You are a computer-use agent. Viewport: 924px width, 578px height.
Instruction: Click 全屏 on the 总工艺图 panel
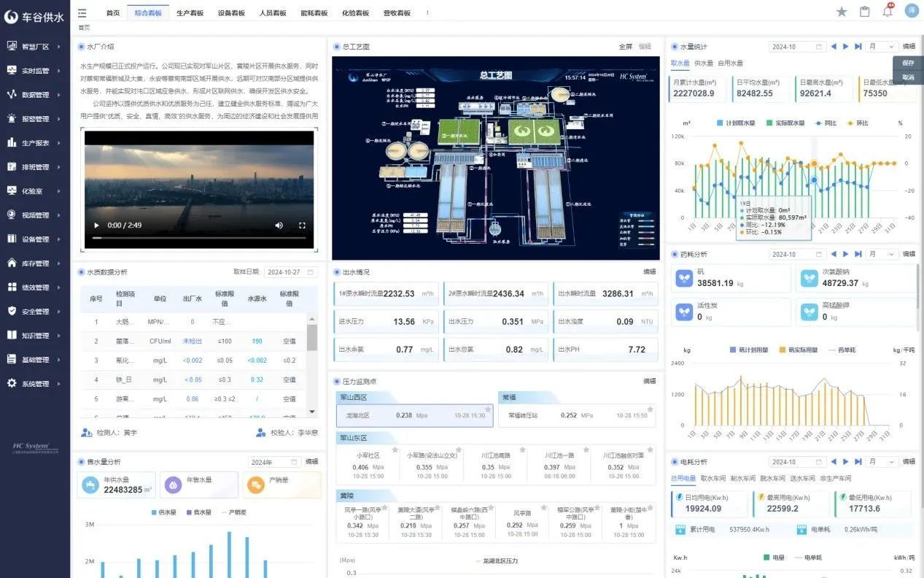coord(626,46)
